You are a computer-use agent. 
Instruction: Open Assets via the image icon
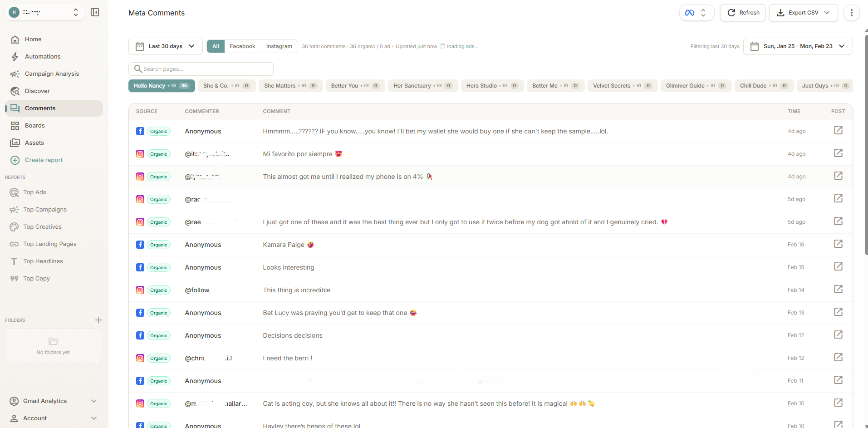[15, 143]
